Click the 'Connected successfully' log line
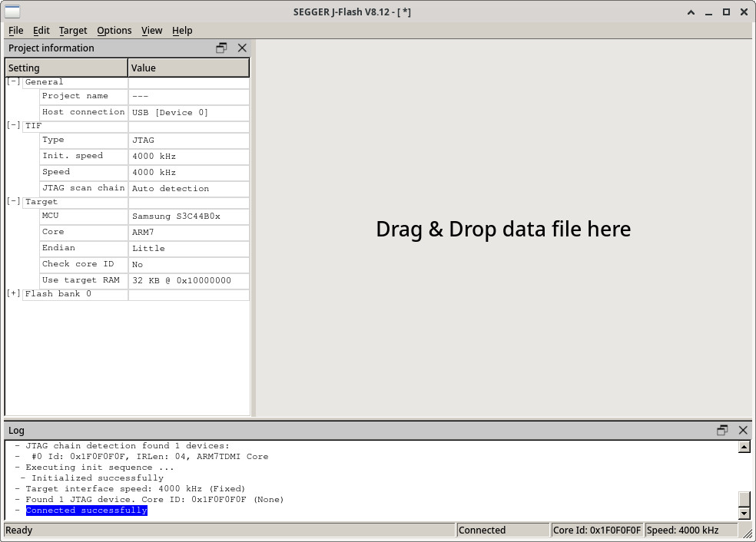This screenshot has width=756, height=542. point(86,511)
